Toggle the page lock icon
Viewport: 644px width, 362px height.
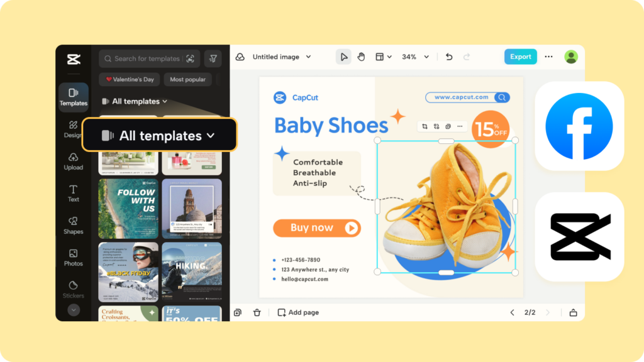[573, 312]
